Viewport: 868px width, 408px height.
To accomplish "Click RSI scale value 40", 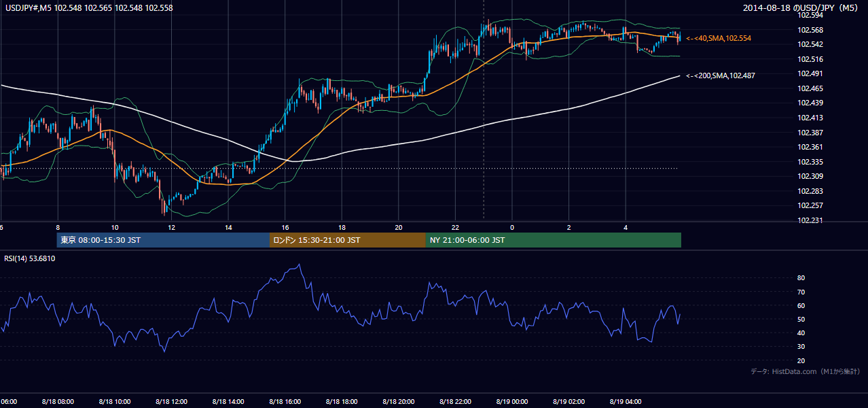I will click(x=801, y=333).
